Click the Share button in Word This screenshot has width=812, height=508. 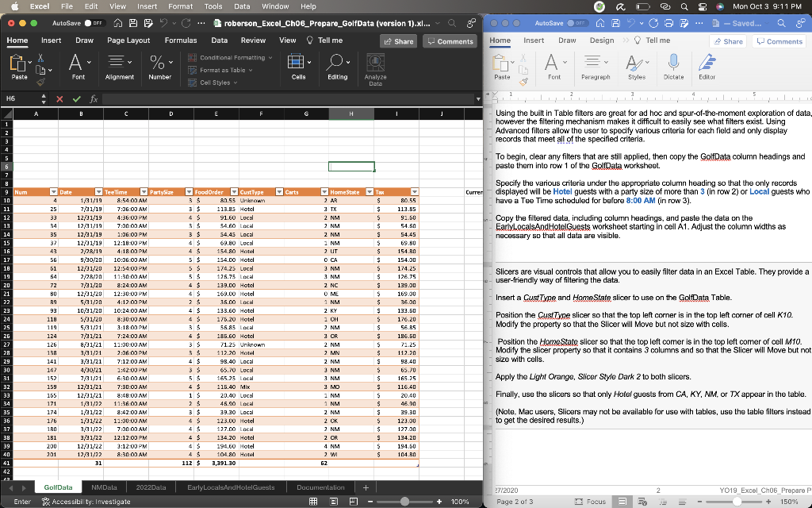728,41
